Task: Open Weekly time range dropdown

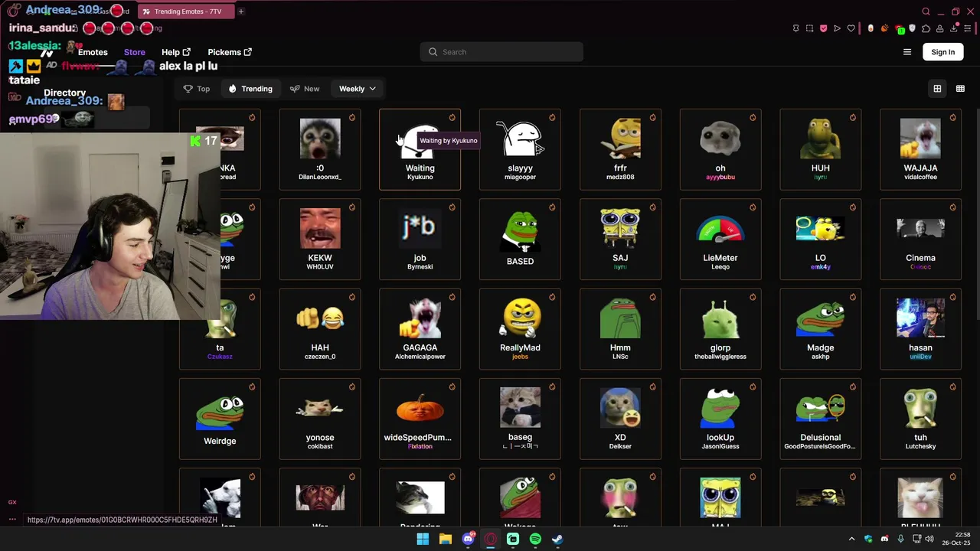Action: tap(358, 89)
